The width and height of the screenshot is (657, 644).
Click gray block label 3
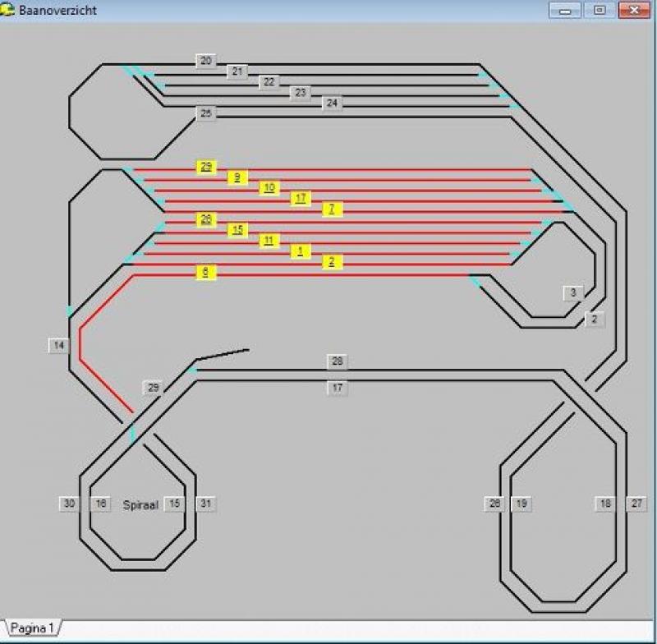point(573,293)
